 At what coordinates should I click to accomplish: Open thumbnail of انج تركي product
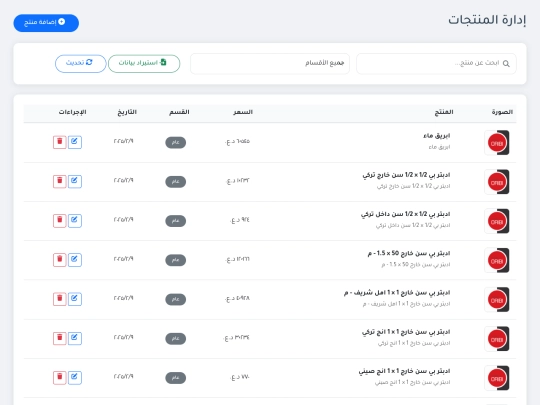(x=497, y=339)
